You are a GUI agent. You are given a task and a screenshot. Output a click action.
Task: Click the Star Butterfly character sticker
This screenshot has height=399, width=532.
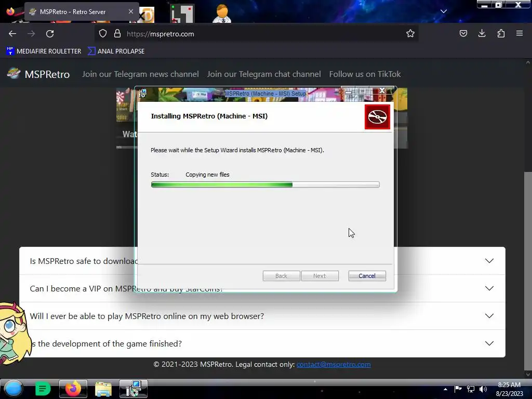pyautogui.click(x=14, y=332)
